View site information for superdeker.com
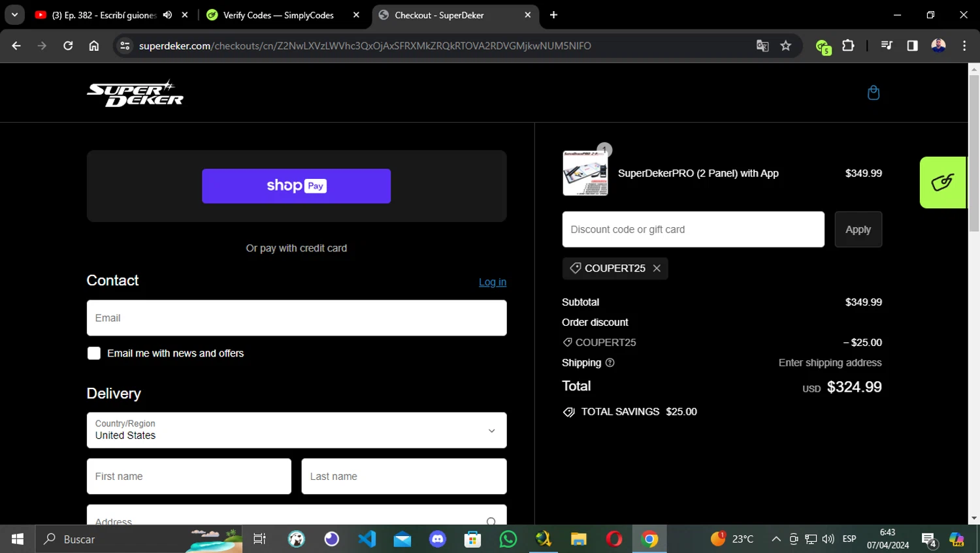 coord(125,46)
